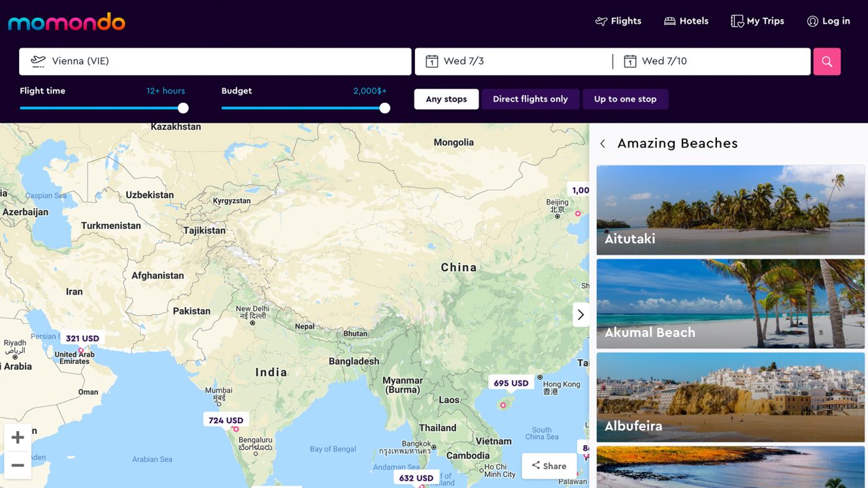Click the departing plane icon in the origin field
Image resolution: width=868 pixels, height=488 pixels.
point(39,61)
